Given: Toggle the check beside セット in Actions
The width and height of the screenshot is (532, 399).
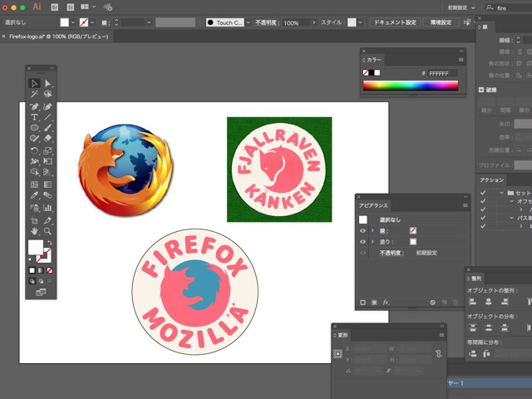Looking at the screenshot, I should coord(483,193).
